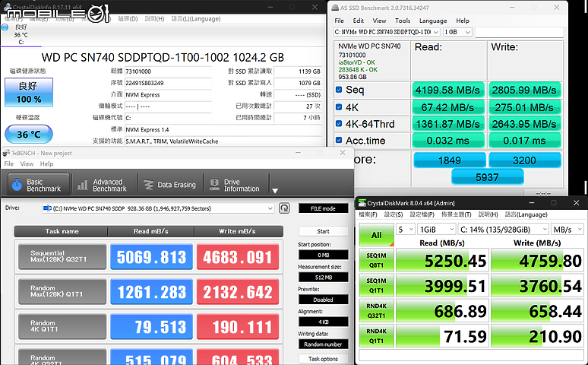
Task: Click the CrystalDiskInfo 良好 100% health button
Action: 29,92
